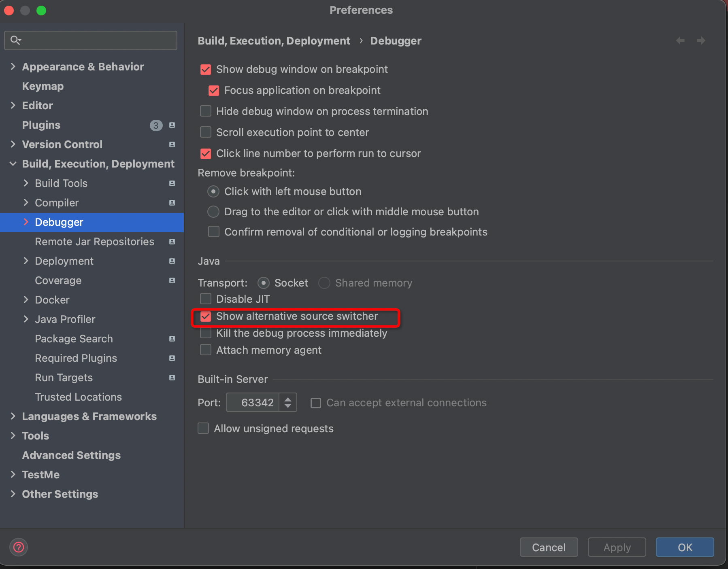Image resolution: width=728 pixels, height=569 pixels.
Task: Click project-level icon beside Run Targets
Action: 172,378
